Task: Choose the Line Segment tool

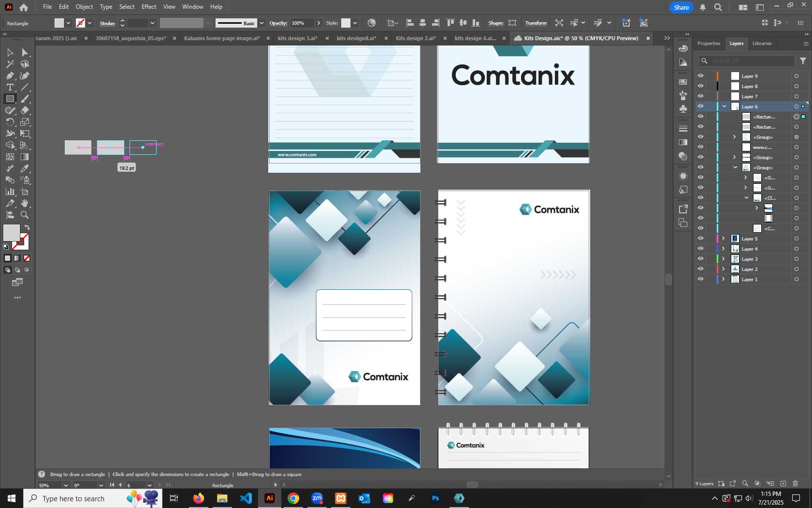Action: tap(25, 87)
